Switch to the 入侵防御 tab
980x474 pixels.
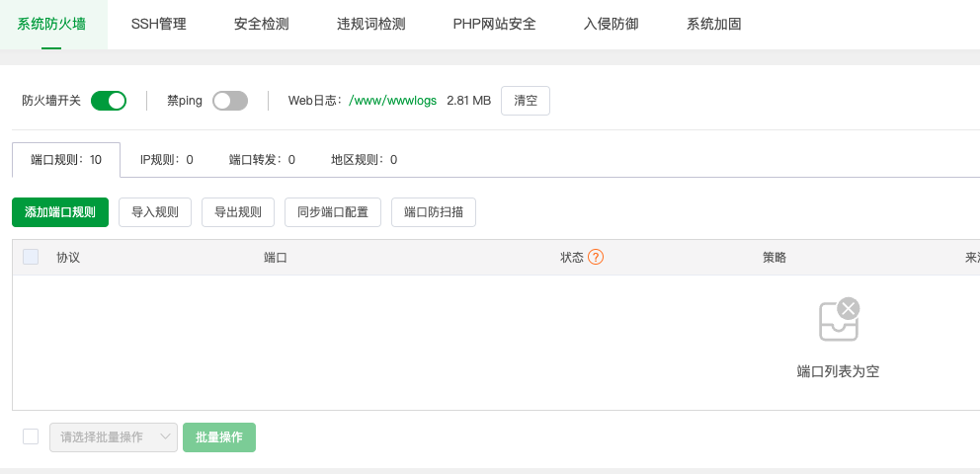click(611, 25)
